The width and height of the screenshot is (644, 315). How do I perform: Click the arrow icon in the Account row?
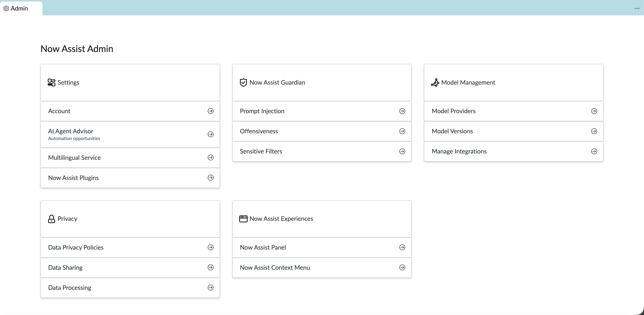click(x=210, y=111)
